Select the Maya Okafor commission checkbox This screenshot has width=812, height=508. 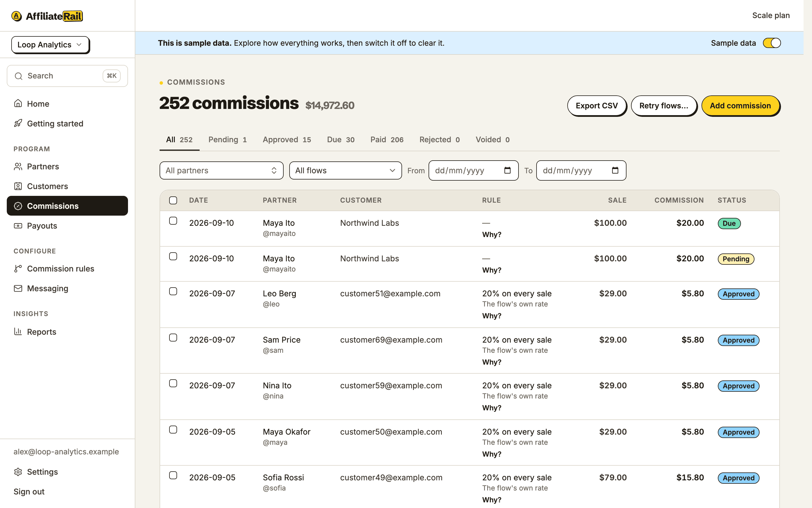173,430
